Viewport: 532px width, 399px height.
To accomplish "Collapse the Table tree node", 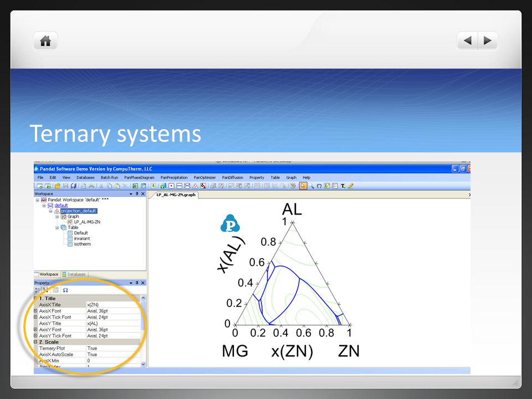I will click(57, 228).
